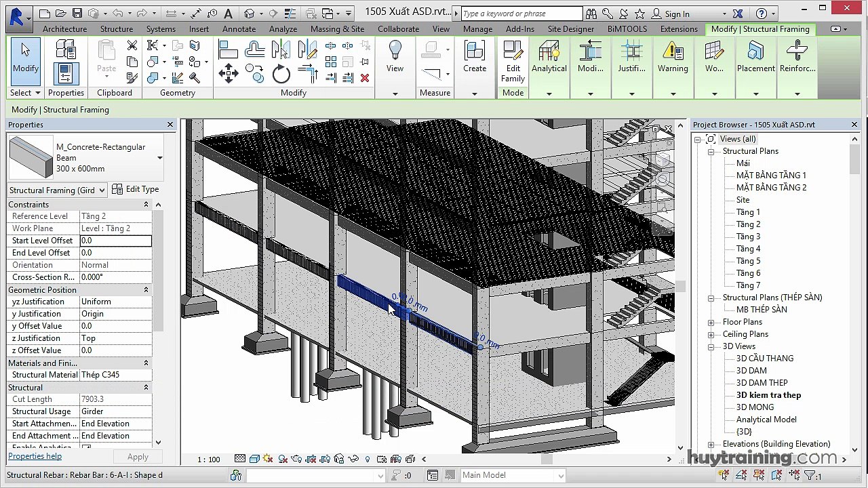Click Save in quick access toolbar
The height and width of the screenshot is (488, 868).
[77, 13]
